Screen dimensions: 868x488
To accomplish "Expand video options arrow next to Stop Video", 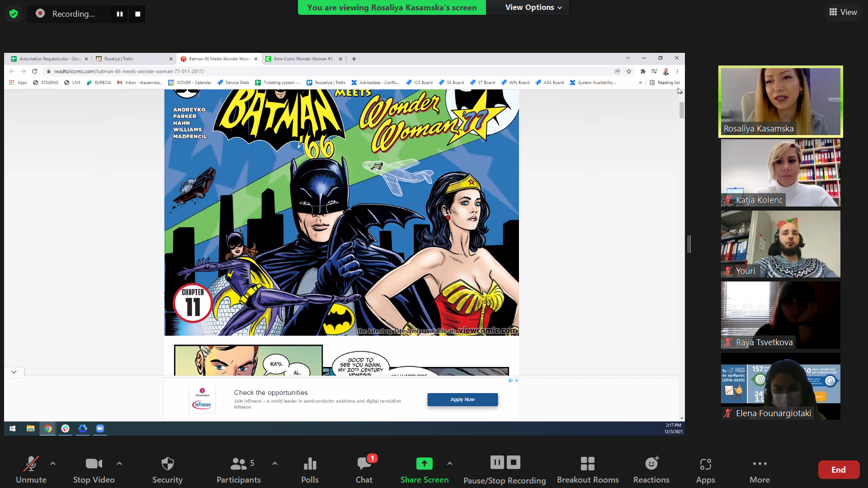I will point(119,463).
